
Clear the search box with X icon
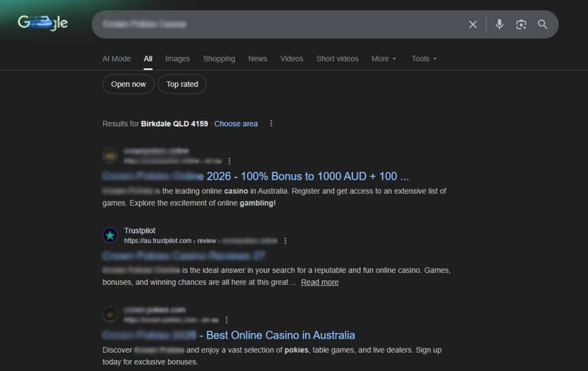click(473, 24)
